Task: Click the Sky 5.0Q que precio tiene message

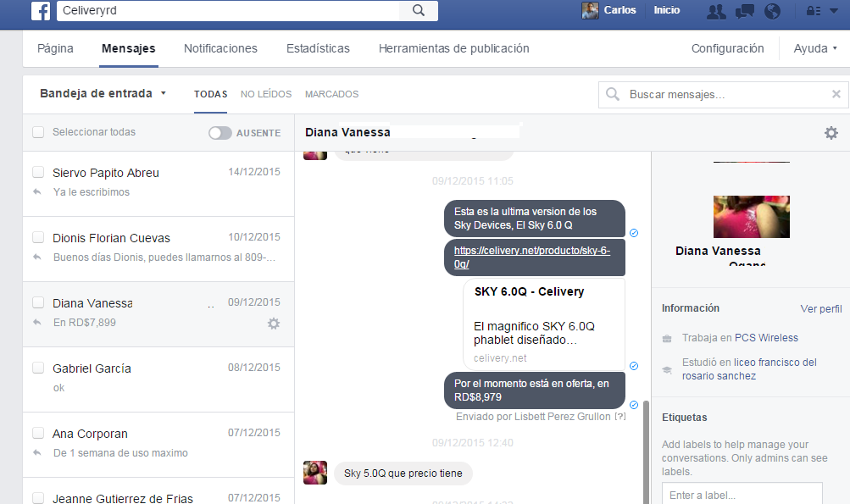Action: click(403, 474)
